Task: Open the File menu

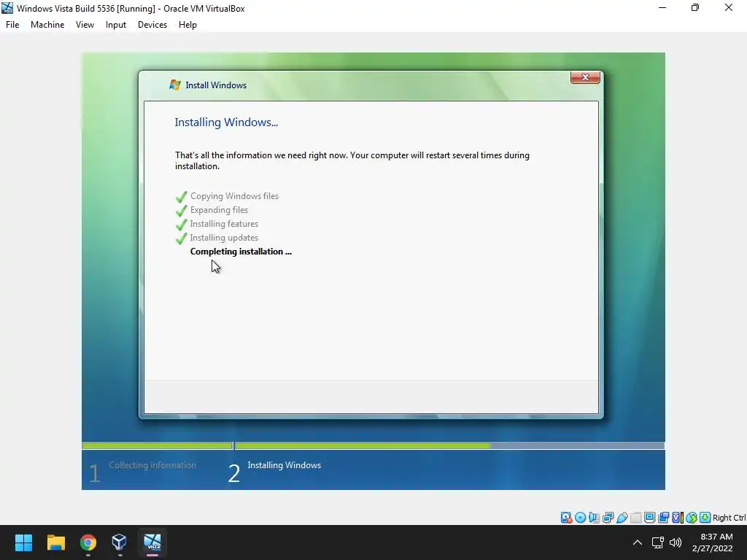Action: tap(12, 25)
